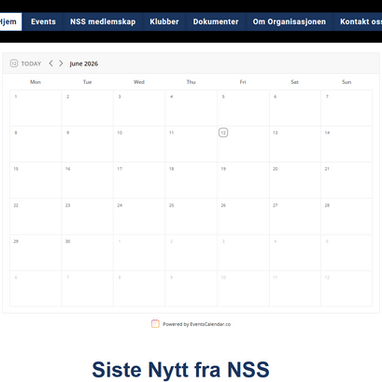
Task: Select June 23 in the calendar
Action: [87, 217]
